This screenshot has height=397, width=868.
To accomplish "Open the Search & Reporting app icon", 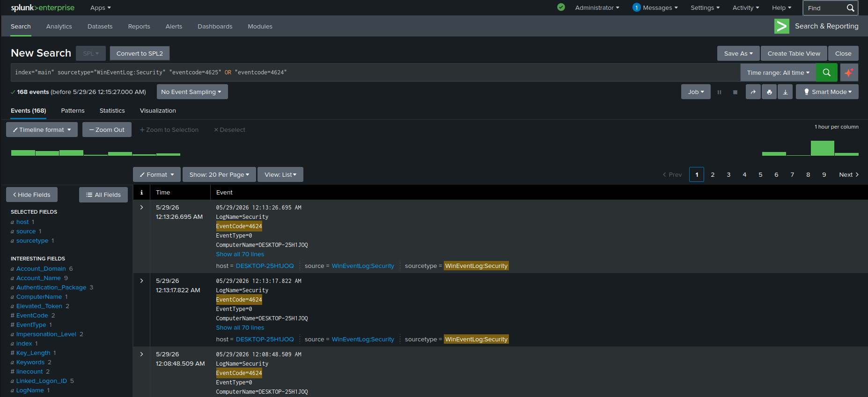I will click(782, 26).
